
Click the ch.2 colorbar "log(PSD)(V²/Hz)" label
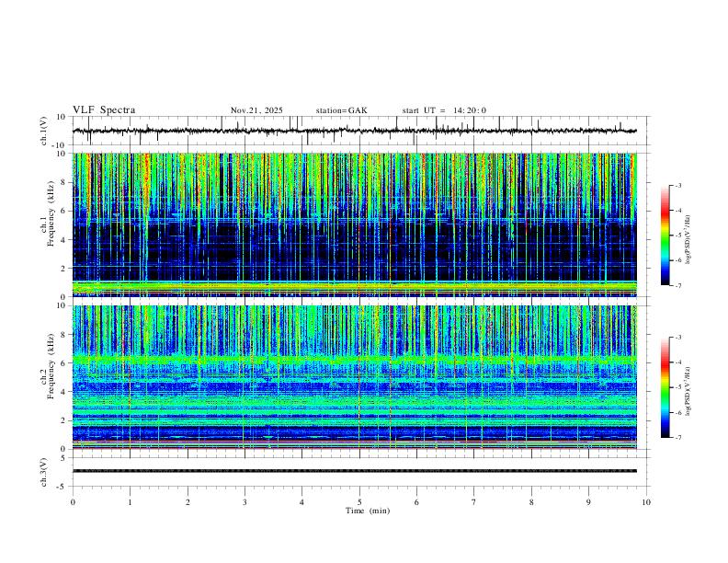click(688, 391)
